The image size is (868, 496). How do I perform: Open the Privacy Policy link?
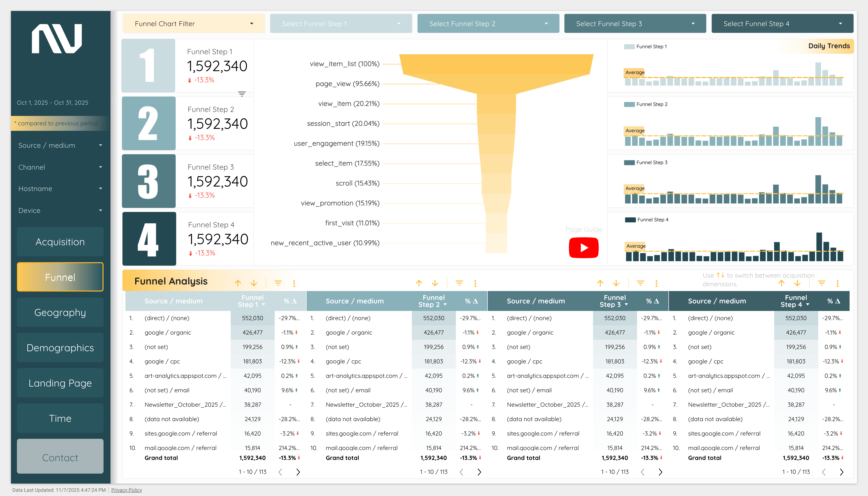click(126, 490)
